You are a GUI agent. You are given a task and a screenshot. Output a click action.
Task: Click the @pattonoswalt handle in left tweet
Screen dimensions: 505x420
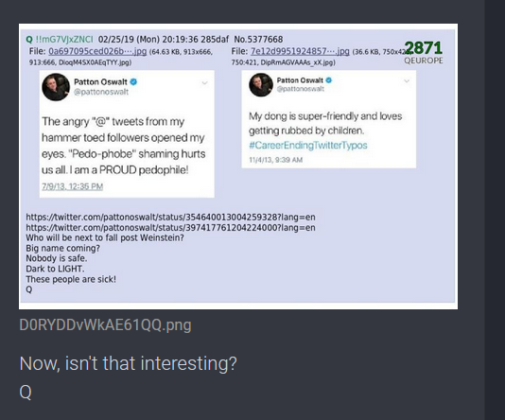[101, 92]
